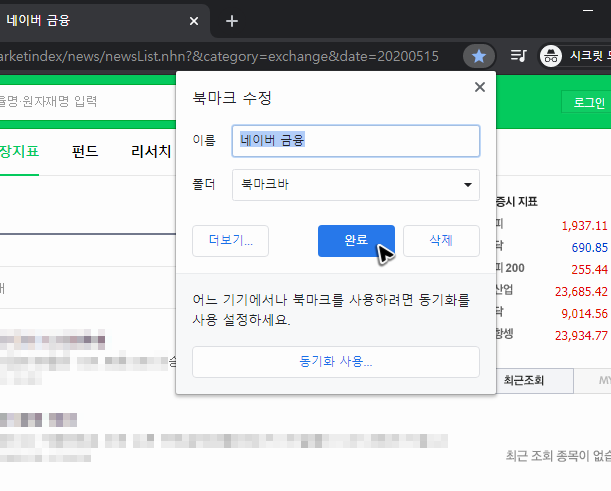Click the 23,685.42 index value
The image size is (611, 491).
[x=581, y=291]
